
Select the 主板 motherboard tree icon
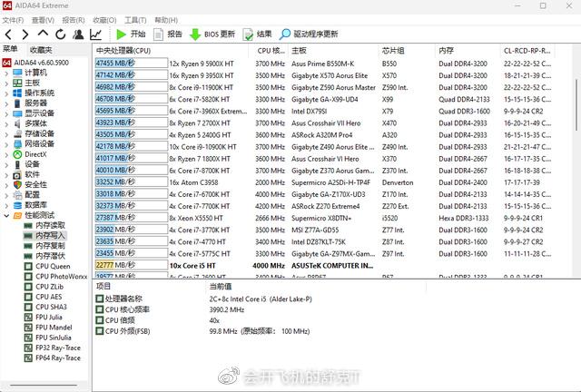point(17,83)
